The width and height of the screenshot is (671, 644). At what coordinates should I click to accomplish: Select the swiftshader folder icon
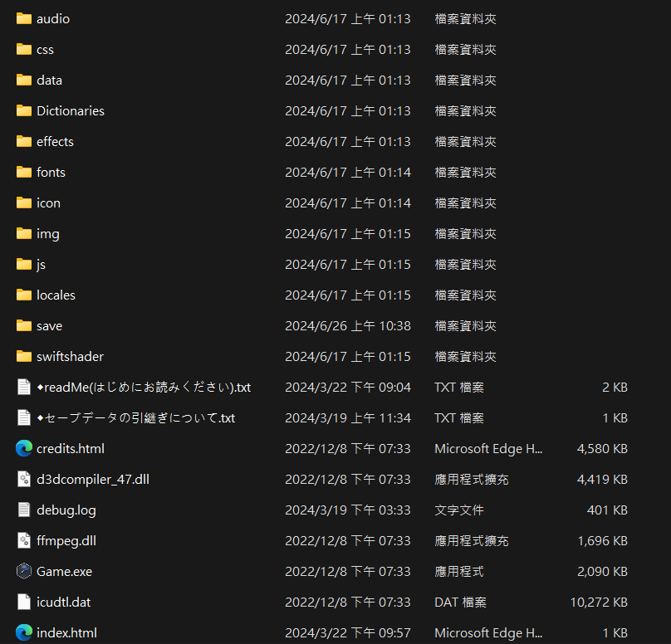[x=23, y=356]
